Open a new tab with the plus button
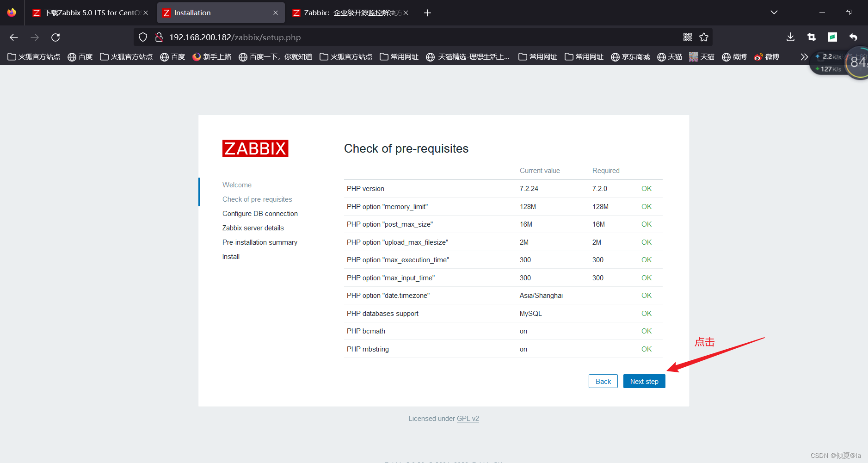This screenshot has height=463, width=868. click(x=427, y=13)
